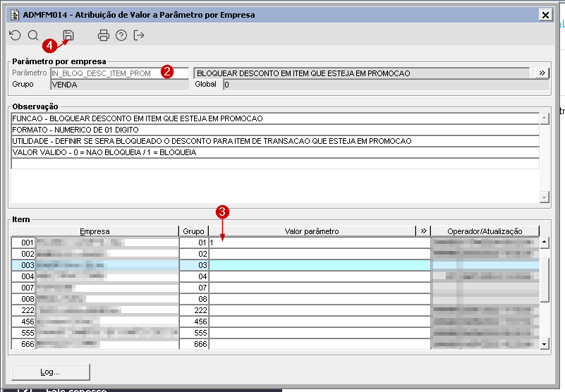Click Valor parâmetro cell for empresa 555
This screenshot has width=565, height=392.
click(x=320, y=333)
